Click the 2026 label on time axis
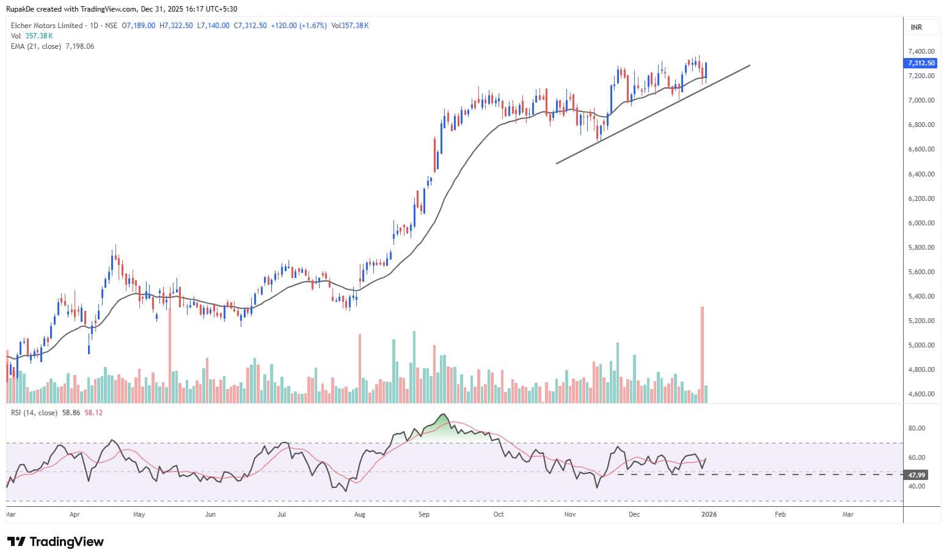 [709, 514]
